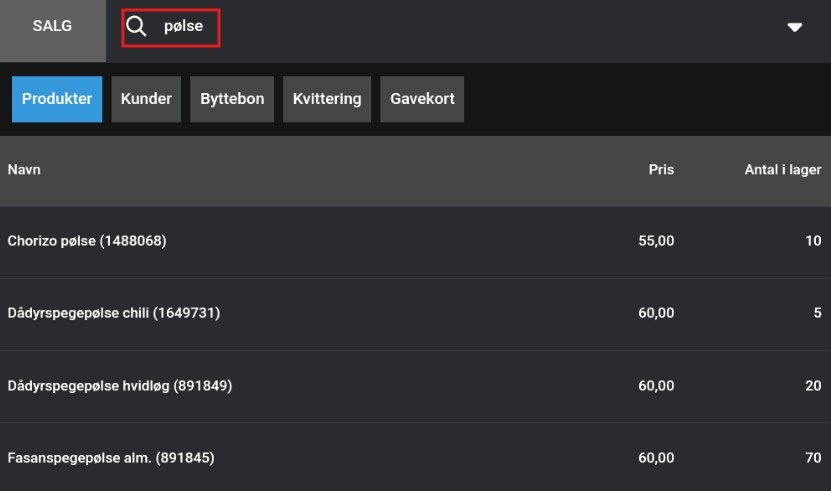Sort by the Pris column header

(x=661, y=170)
